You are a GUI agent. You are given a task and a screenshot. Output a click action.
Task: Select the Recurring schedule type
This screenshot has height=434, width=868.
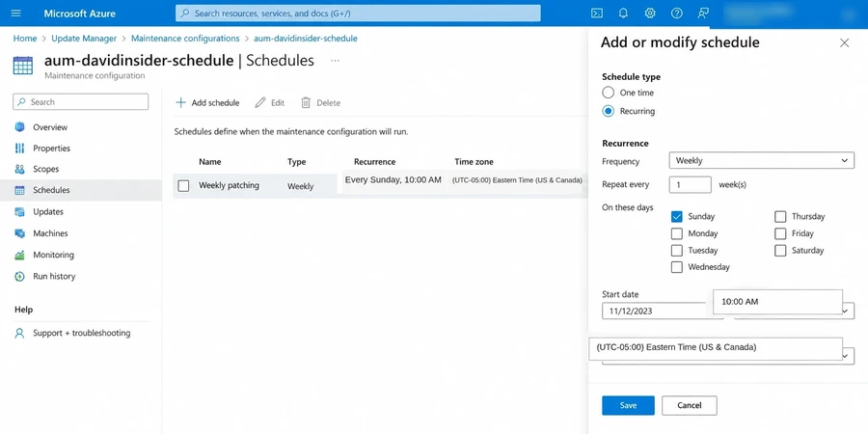point(609,111)
